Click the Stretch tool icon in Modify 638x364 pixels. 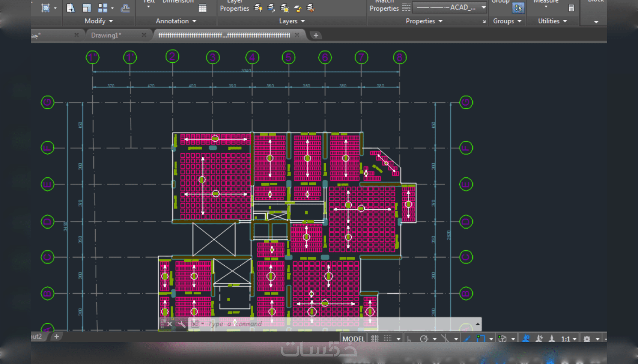pos(70,8)
